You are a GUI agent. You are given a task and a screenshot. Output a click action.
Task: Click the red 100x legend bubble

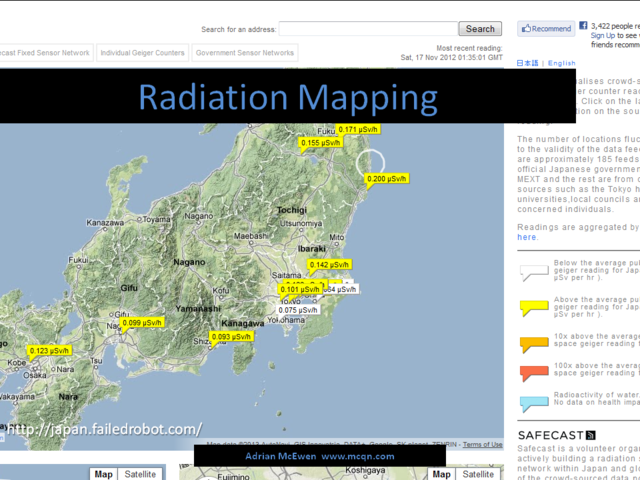[534, 373]
